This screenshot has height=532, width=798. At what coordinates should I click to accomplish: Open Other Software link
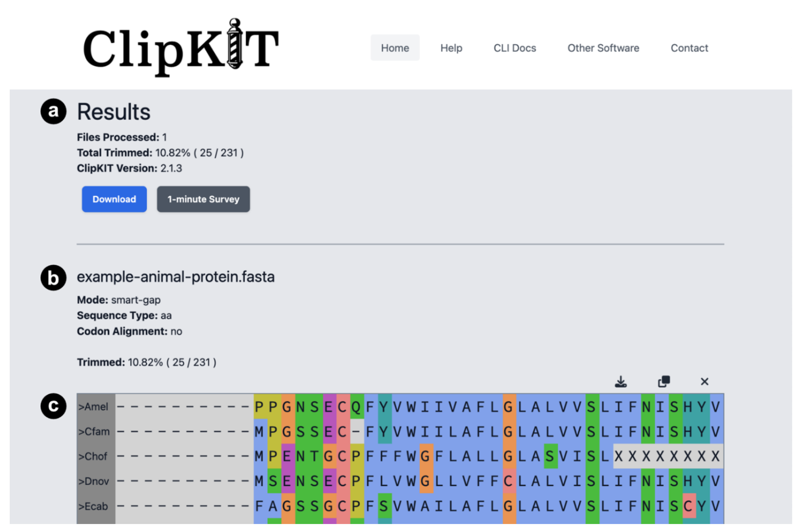[x=603, y=48]
